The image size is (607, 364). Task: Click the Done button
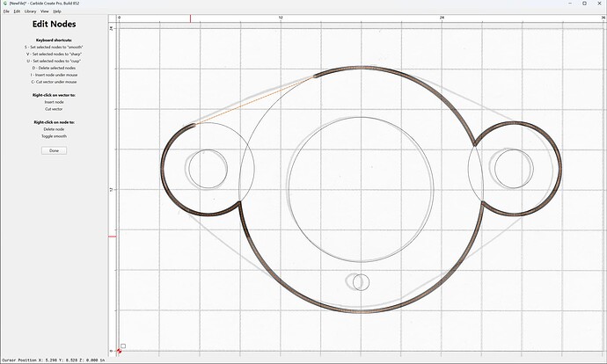click(55, 150)
